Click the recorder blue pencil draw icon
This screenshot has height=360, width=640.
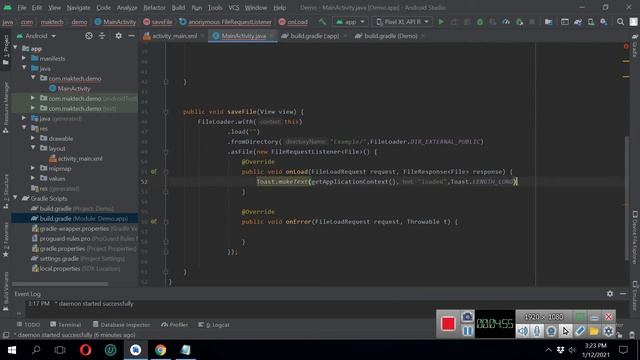(x=580, y=331)
